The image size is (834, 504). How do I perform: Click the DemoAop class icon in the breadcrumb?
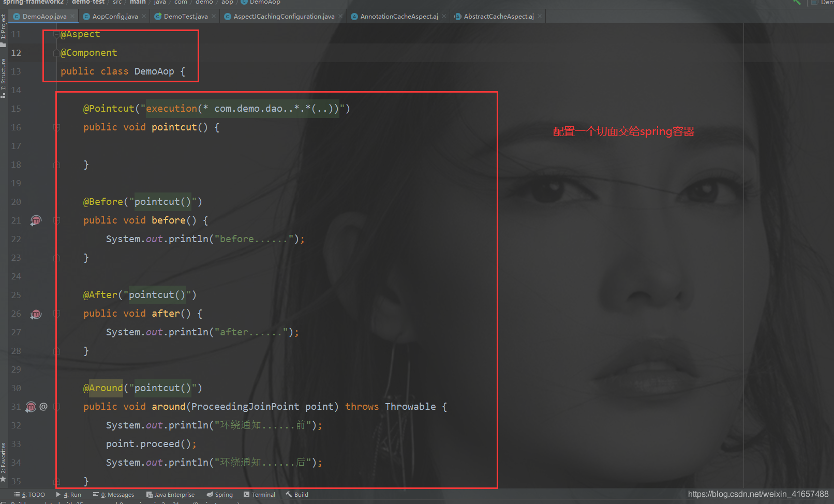(244, 2)
